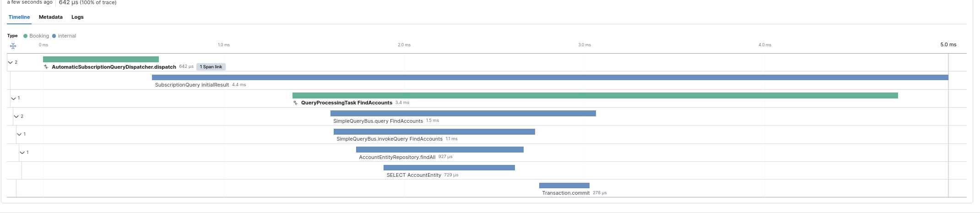Click the 4.0 ms axis tick label
The width and height of the screenshot is (980, 213).
click(765, 45)
